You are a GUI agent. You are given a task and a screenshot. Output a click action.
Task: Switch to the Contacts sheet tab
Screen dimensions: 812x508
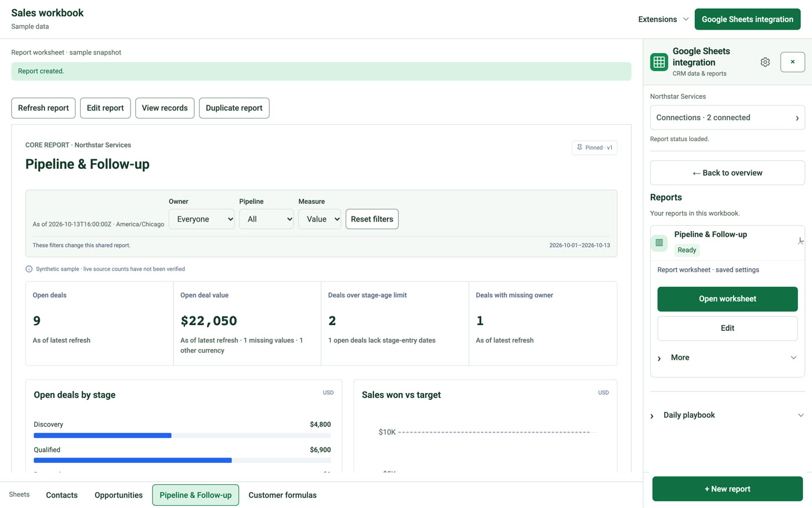pos(61,495)
